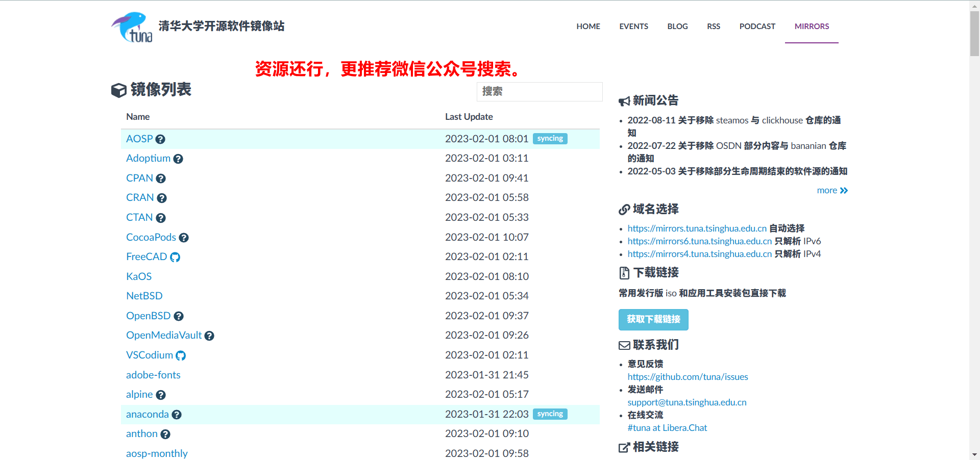Click the Last Update column header

point(469,117)
